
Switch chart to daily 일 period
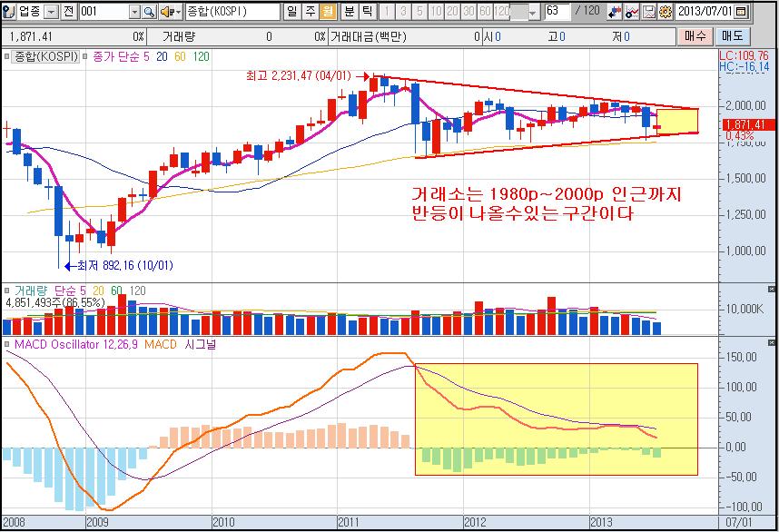292,12
